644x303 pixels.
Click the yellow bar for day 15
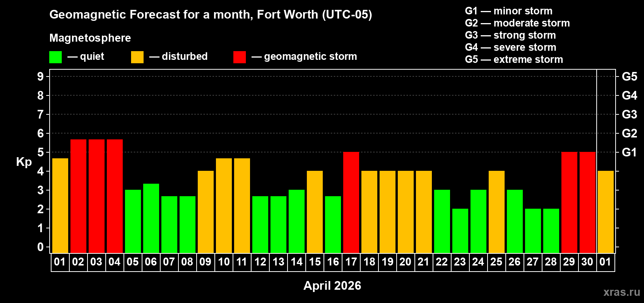[315, 212]
